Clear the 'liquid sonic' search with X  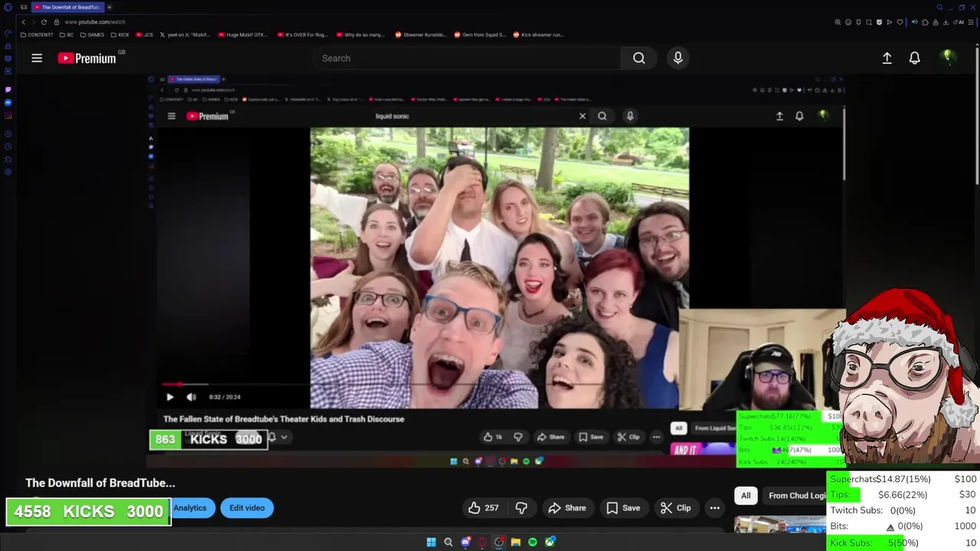583,116
